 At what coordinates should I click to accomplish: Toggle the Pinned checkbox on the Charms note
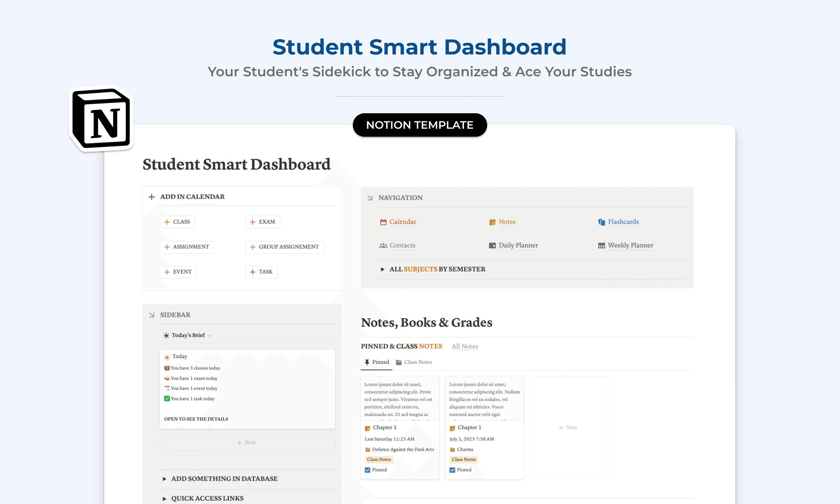tap(452, 470)
